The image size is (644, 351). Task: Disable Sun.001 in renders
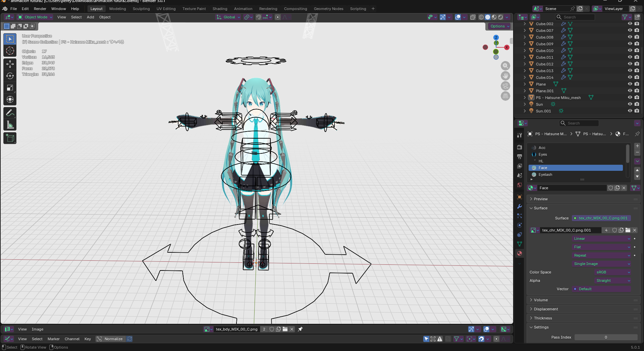[x=637, y=111]
